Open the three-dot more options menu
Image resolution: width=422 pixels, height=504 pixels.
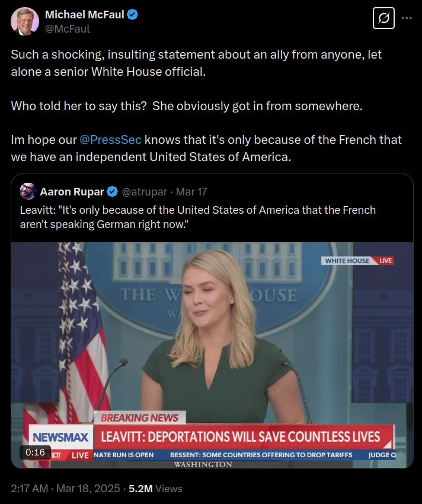[407, 18]
